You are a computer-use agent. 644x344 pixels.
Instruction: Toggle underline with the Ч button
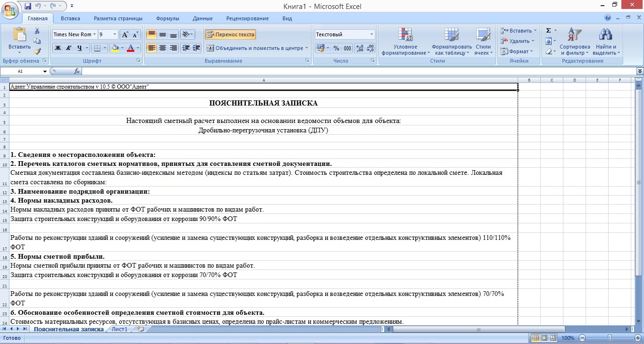(80, 48)
